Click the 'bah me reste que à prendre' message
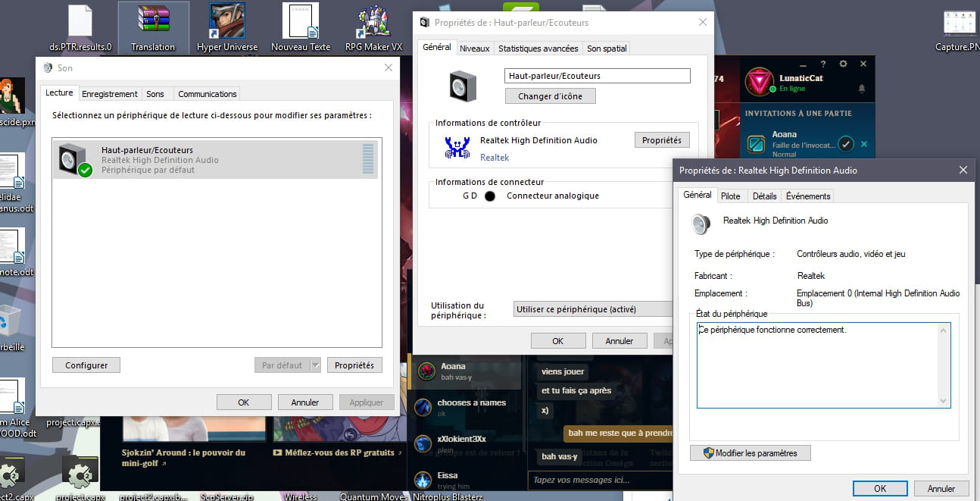 [x=617, y=434]
